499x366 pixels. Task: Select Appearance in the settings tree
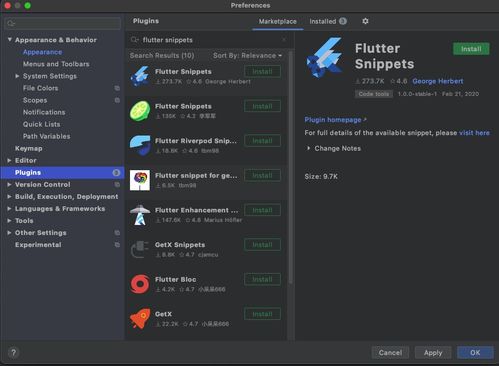(x=42, y=52)
